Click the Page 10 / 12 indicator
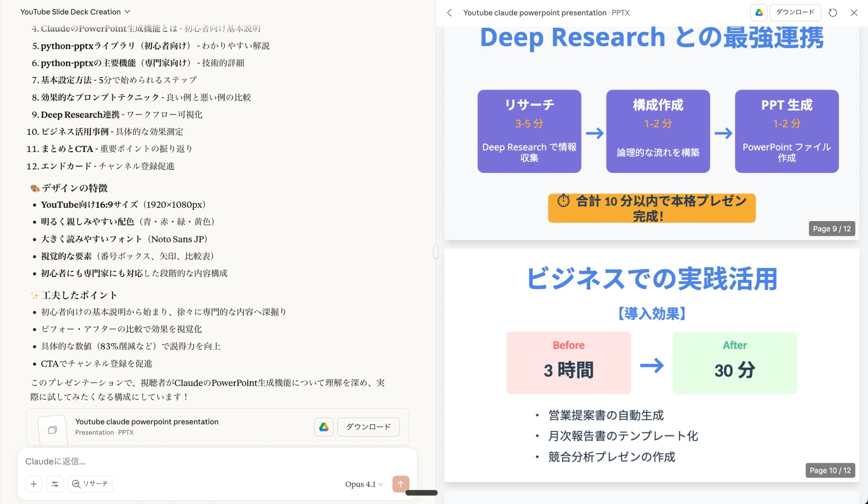The image size is (868, 504). [830, 470]
